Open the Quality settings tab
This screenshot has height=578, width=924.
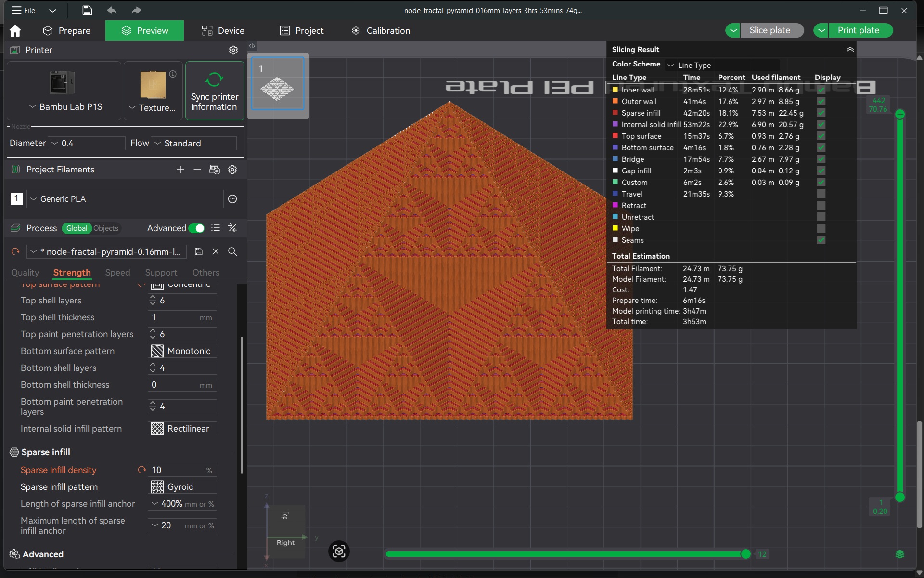click(x=25, y=273)
